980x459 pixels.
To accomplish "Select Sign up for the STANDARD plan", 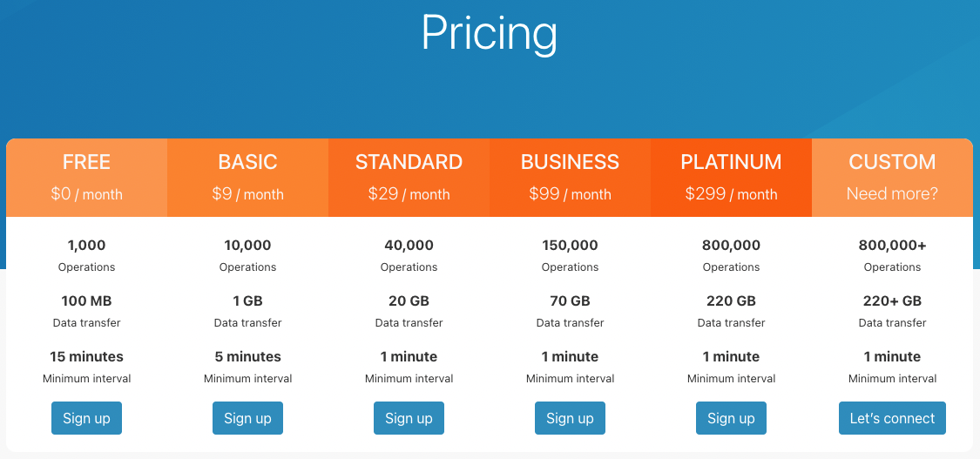I will (409, 418).
